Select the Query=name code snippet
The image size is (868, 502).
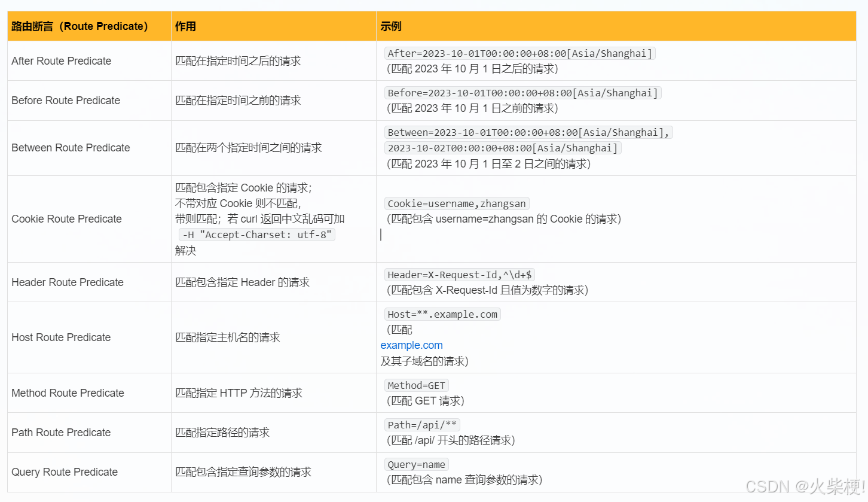pyautogui.click(x=416, y=464)
